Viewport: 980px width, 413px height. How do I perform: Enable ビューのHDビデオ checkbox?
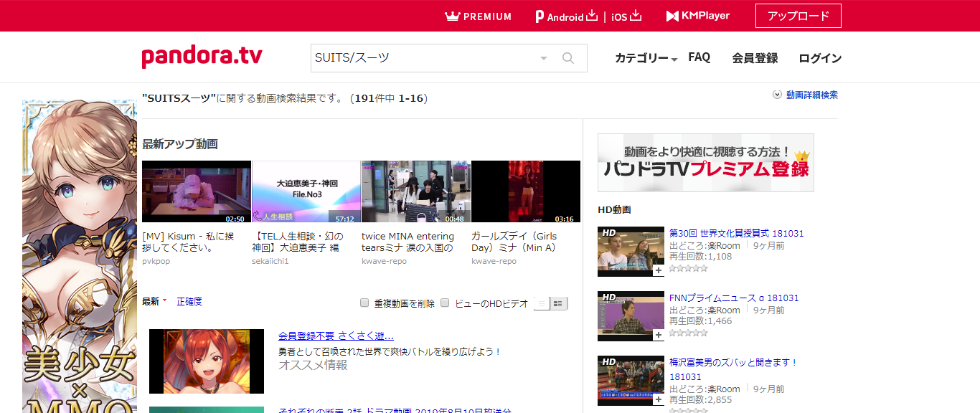coord(445,303)
